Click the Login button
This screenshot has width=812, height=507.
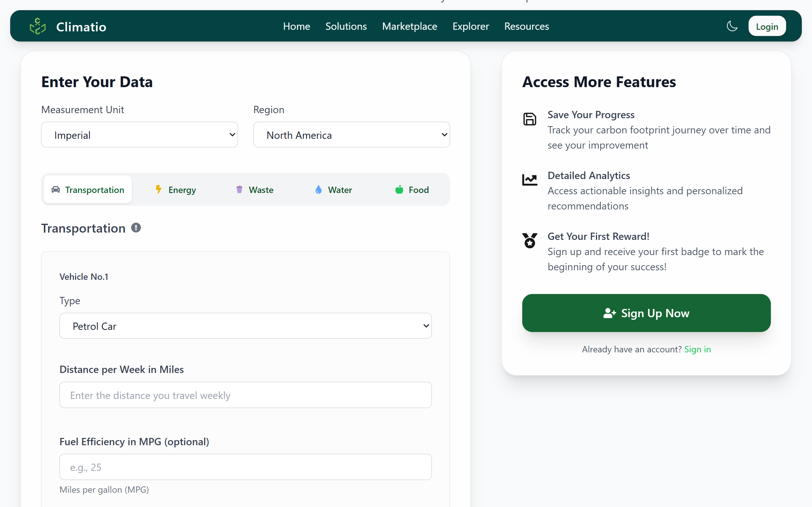(x=767, y=27)
